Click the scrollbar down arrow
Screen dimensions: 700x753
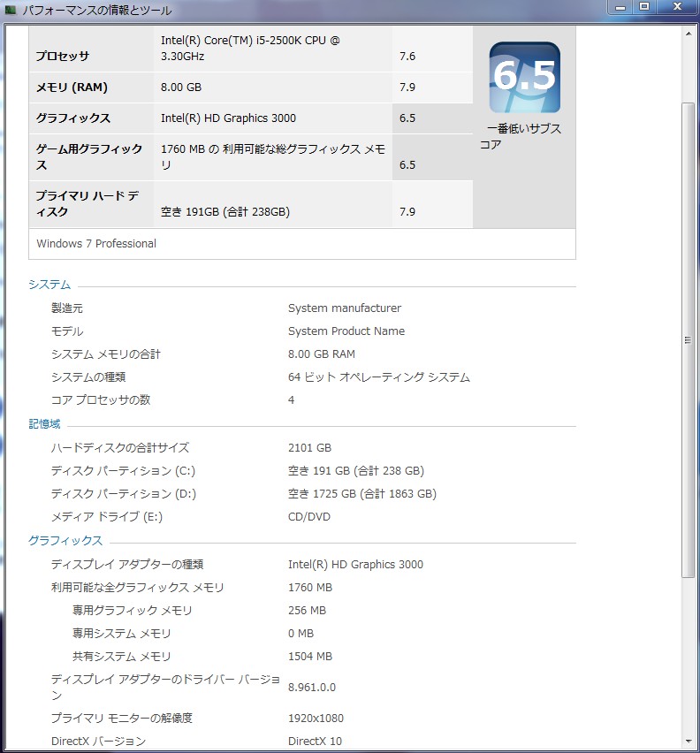point(688,741)
